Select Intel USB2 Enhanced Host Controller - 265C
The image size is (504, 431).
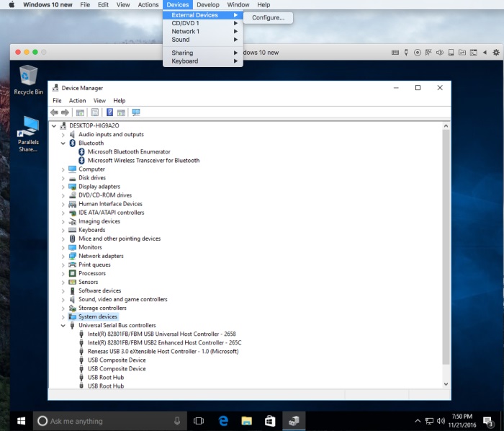point(164,343)
